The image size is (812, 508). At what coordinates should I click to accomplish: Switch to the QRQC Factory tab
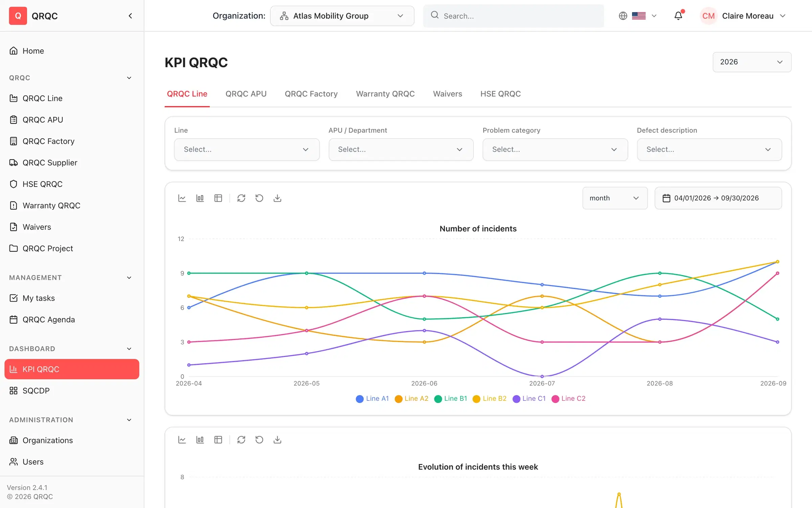311,94
